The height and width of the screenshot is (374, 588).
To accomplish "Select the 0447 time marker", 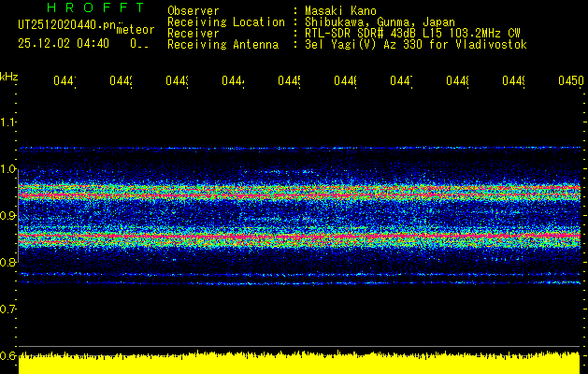I will pos(401,80).
